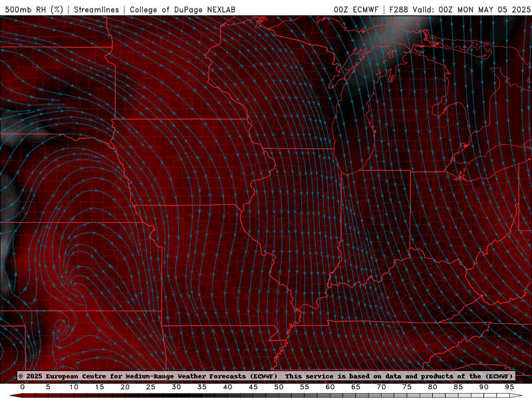Click the '15' value on the colorbar scale

pyautogui.click(x=99, y=387)
